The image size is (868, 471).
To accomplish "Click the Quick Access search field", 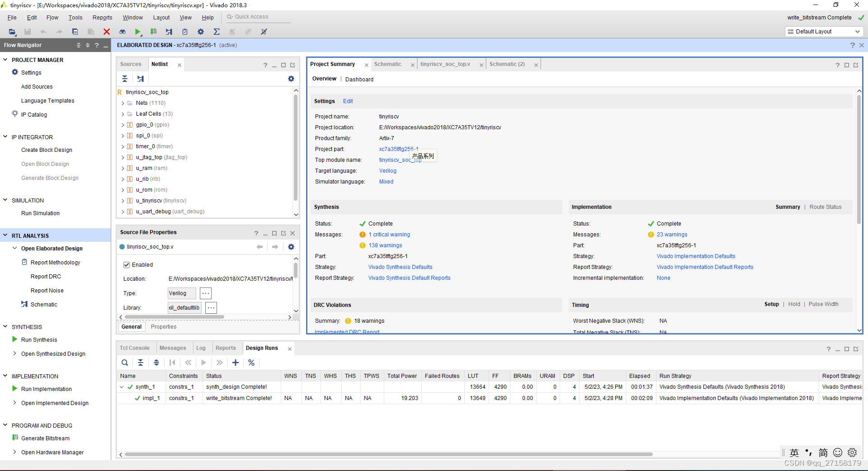I will tap(258, 17).
